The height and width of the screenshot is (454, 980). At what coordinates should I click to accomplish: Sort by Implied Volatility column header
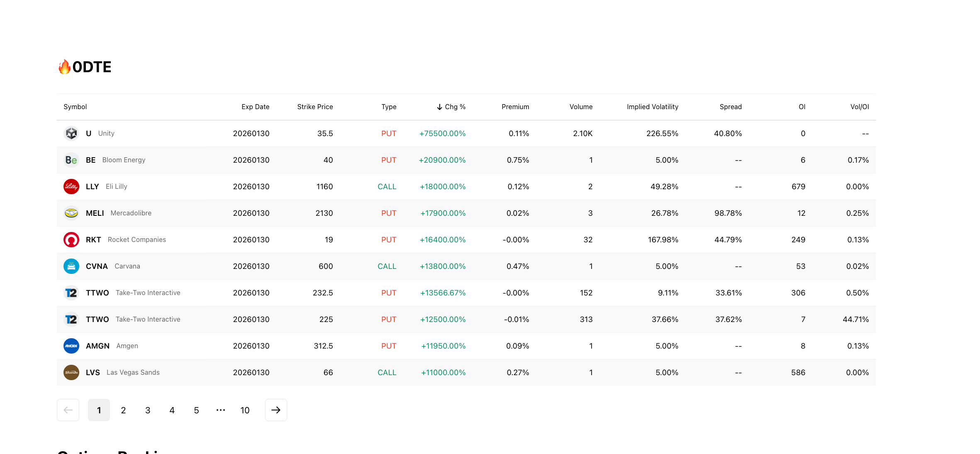652,107
